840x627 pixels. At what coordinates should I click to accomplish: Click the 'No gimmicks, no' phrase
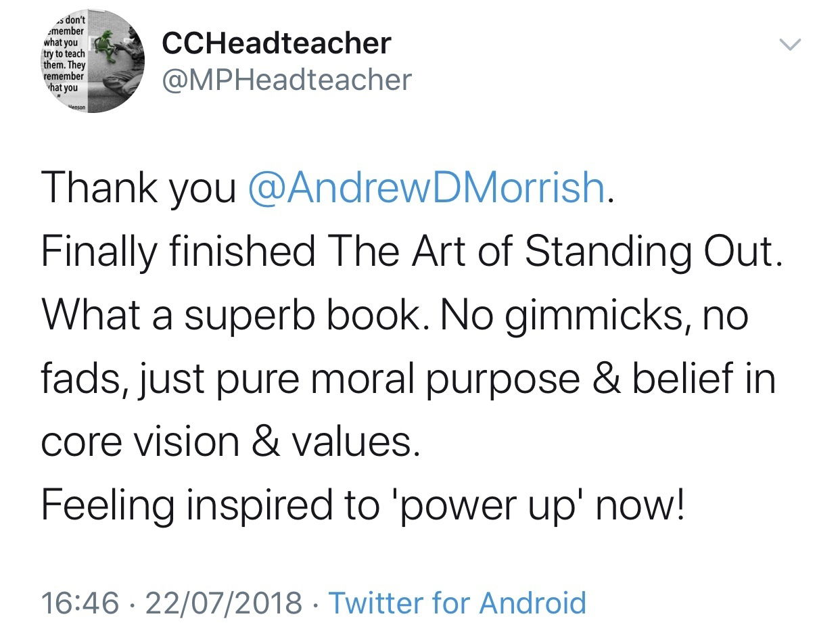point(594,315)
